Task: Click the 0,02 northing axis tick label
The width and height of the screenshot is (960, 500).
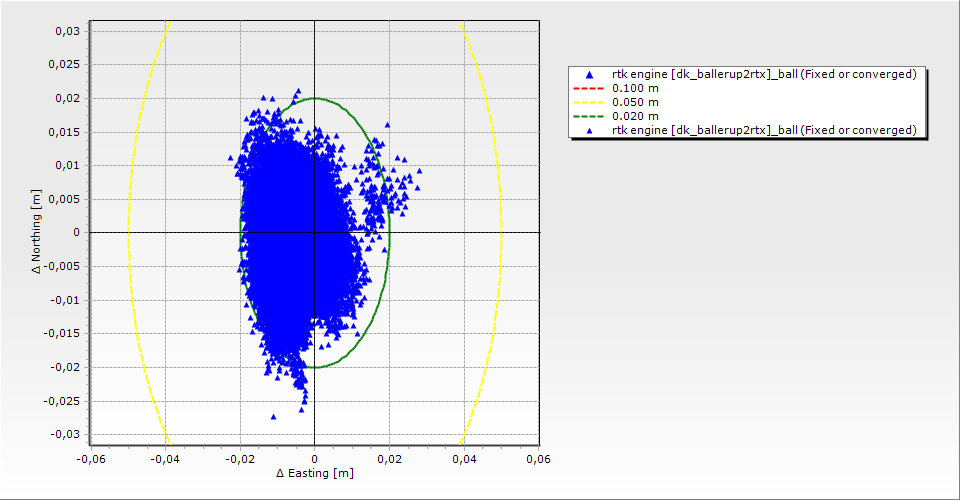Action: (x=67, y=98)
